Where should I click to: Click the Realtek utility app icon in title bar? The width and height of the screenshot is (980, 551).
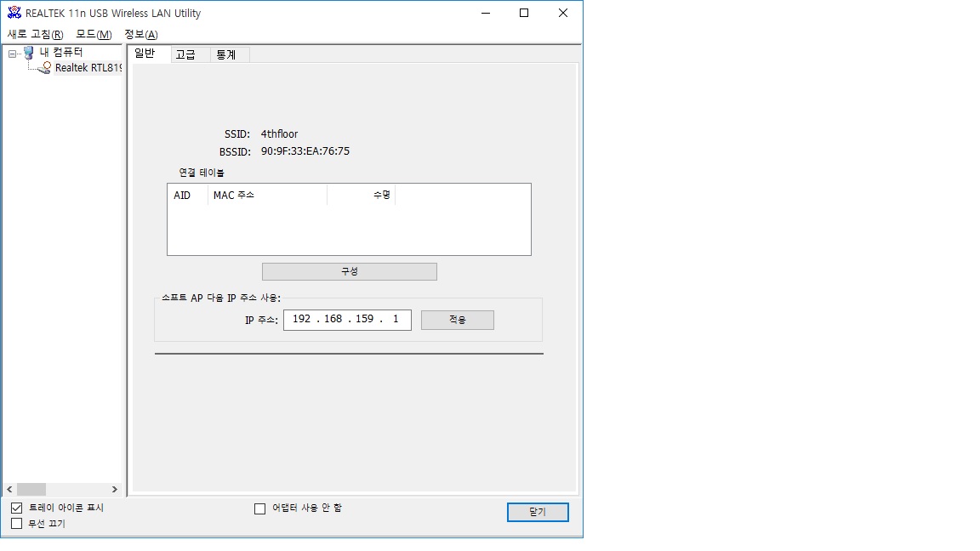click(14, 13)
